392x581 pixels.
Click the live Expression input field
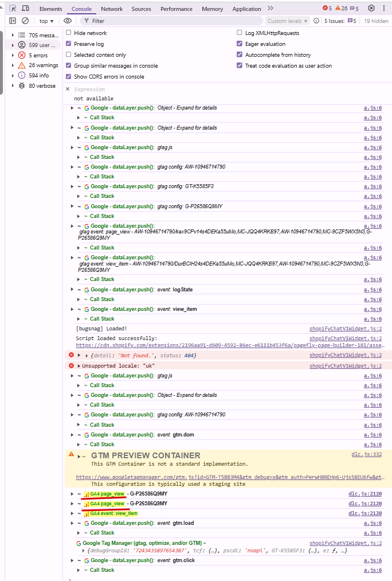coord(229,89)
